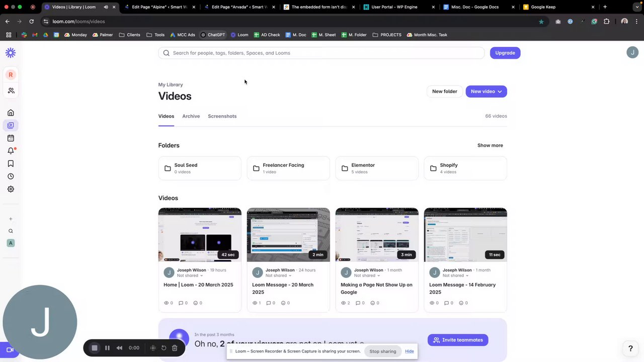
Task: Stop the Loom recording
Action: [94, 348]
